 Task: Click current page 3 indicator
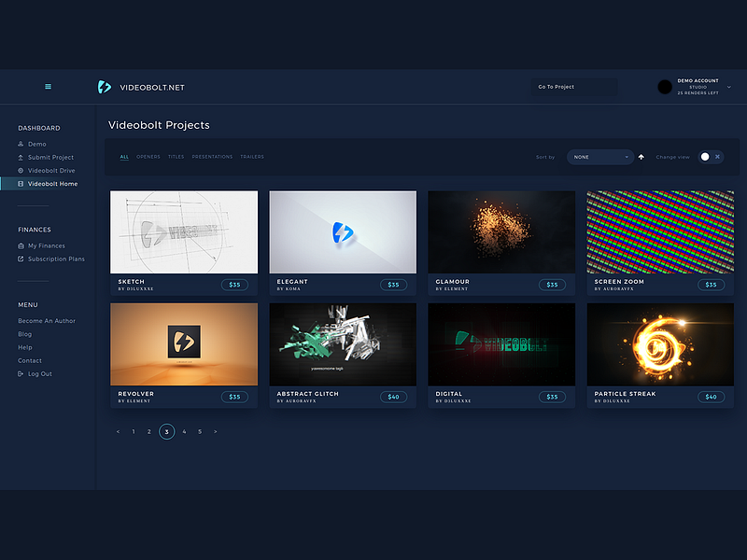[x=167, y=432]
